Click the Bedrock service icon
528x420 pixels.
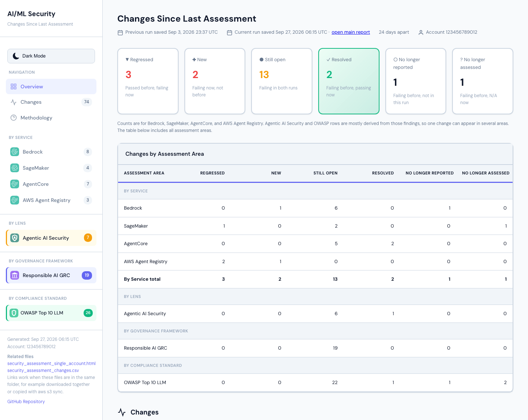tap(15, 152)
